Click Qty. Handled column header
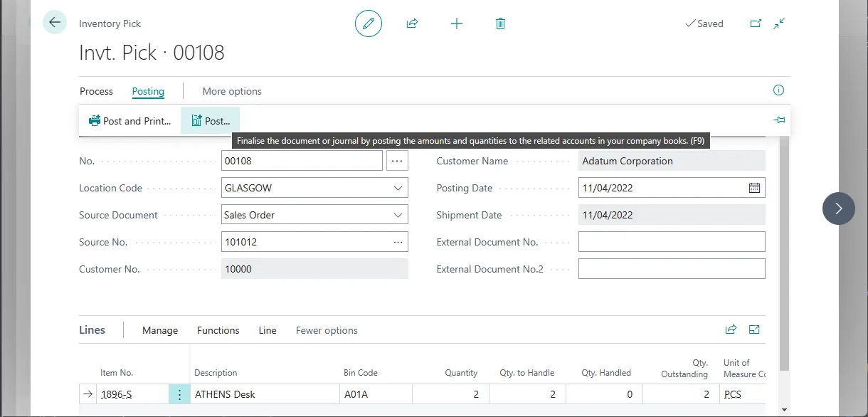 coord(606,373)
